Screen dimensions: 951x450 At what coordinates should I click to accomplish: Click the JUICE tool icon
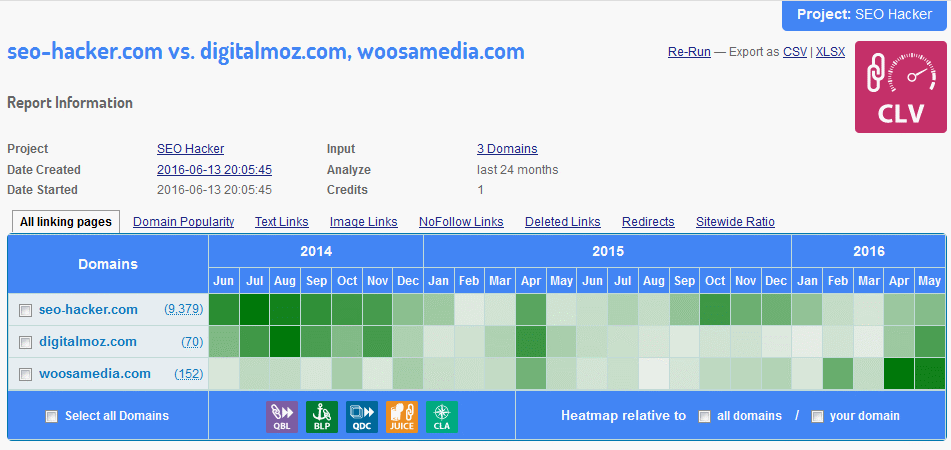tap(401, 416)
